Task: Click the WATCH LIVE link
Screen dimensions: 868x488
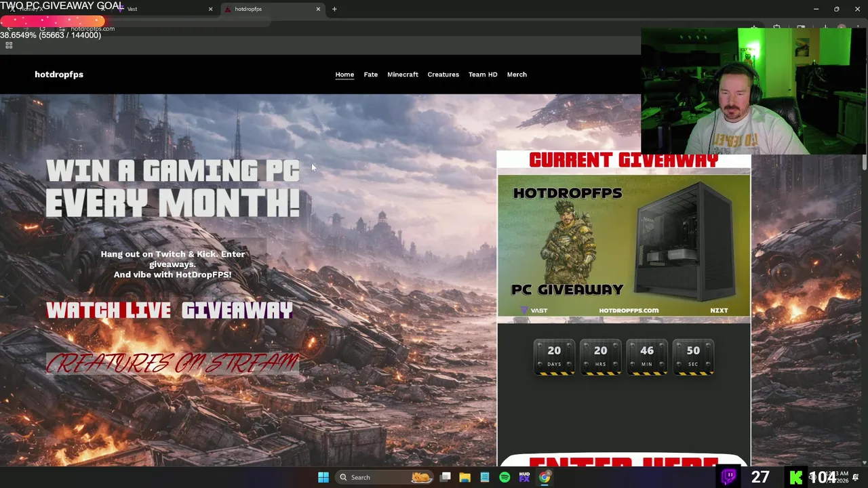Action: pyautogui.click(x=108, y=310)
